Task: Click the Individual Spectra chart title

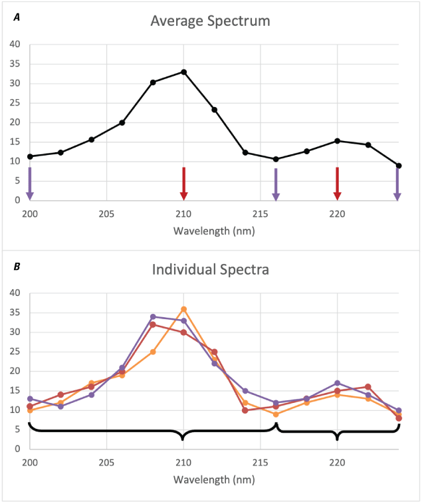Action: (x=210, y=270)
